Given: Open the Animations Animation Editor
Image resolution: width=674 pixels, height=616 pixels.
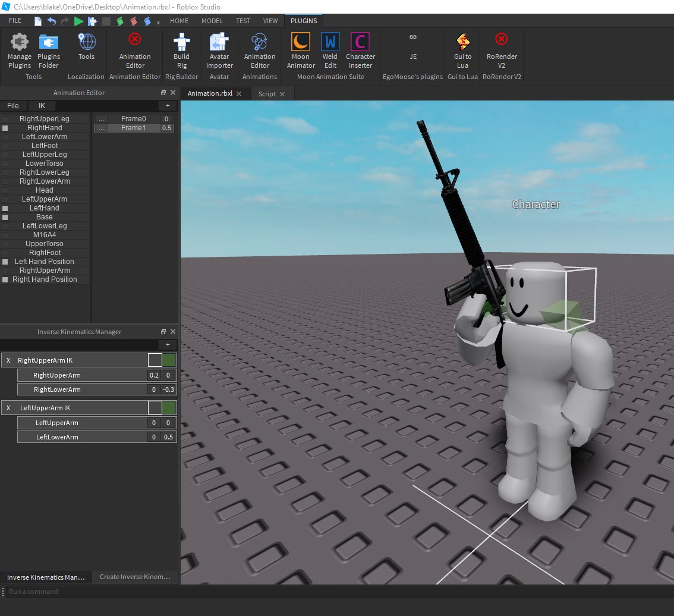Looking at the screenshot, I should click(x=260, y=51).
